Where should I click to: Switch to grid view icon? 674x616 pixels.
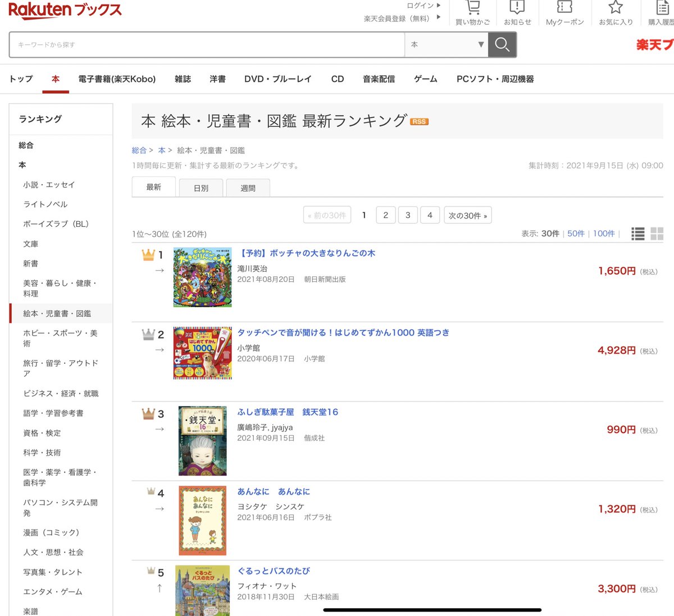(657, 234)
